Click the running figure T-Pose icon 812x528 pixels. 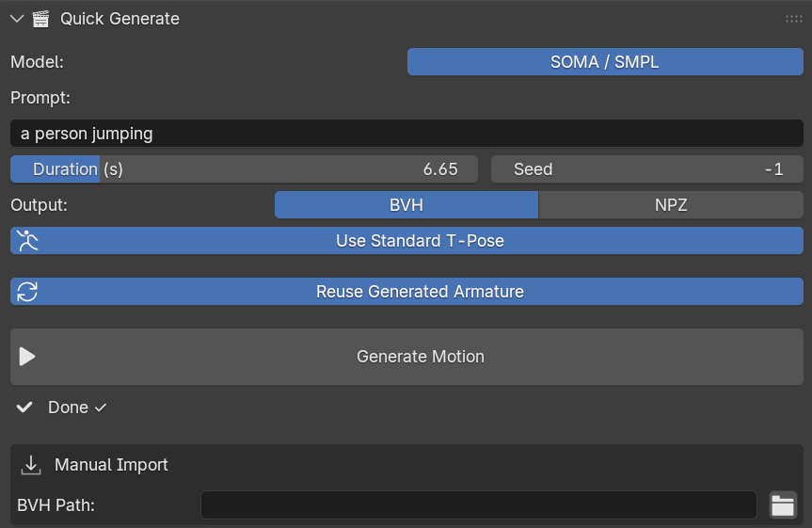(x=27, y=240)
